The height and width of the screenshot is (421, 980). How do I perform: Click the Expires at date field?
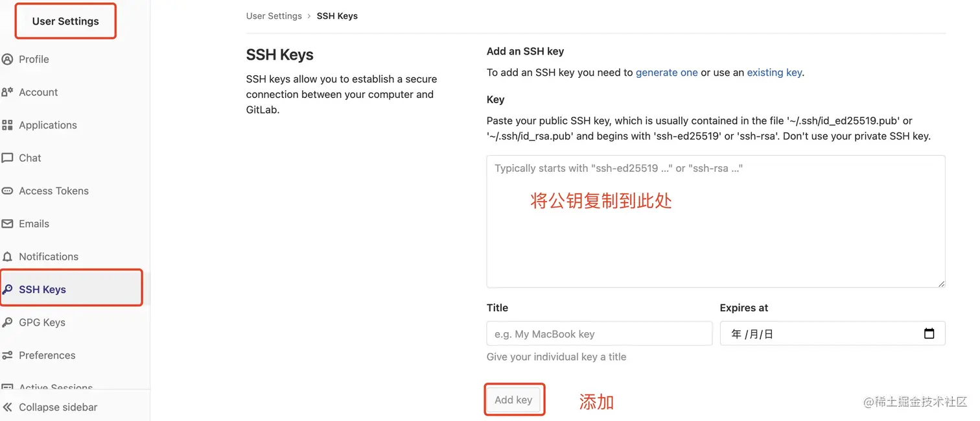pyautogui.click(x=817, y=334)
